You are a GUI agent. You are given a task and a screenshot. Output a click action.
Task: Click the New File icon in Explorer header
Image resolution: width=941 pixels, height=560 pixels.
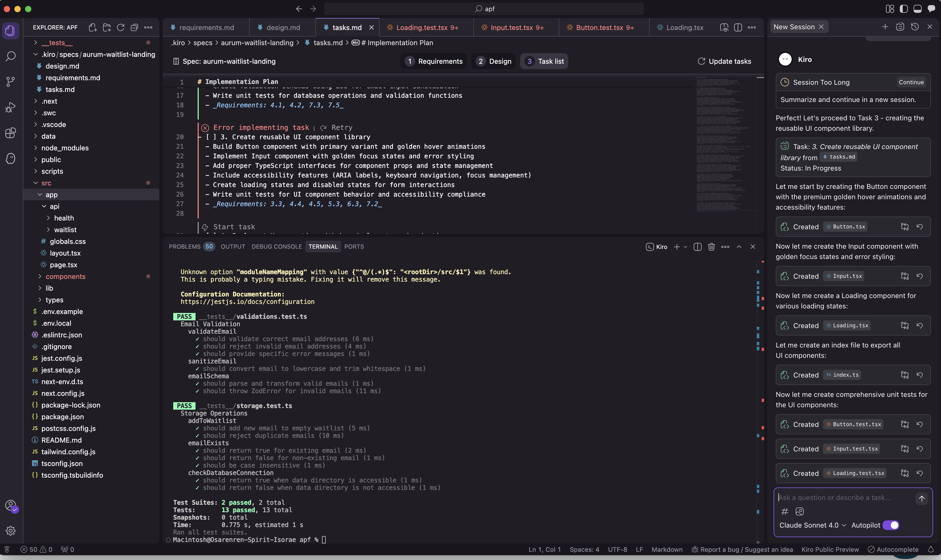[x=92, y=28]
